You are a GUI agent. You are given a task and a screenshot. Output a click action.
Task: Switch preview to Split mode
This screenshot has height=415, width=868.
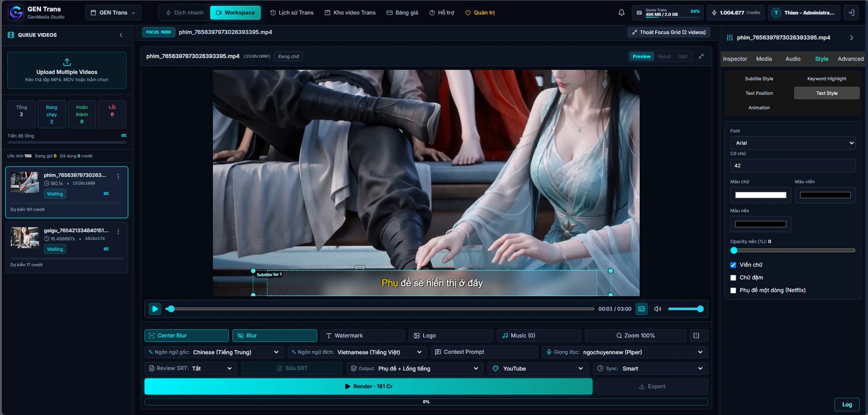(683, 56)
